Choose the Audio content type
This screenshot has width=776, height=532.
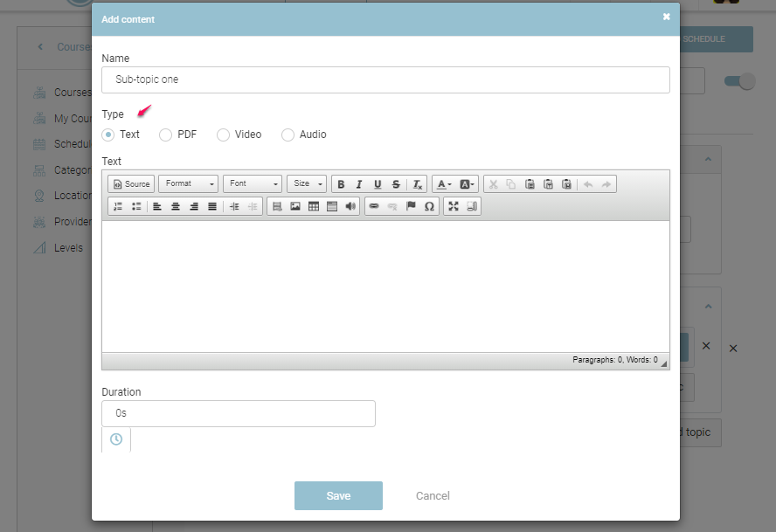point(288,135)
